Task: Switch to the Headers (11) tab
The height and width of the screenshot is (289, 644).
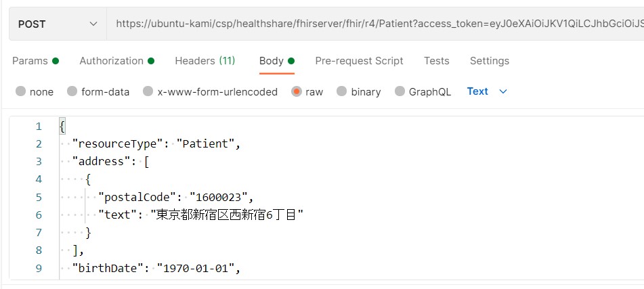Action: click(x=205, y=61)
